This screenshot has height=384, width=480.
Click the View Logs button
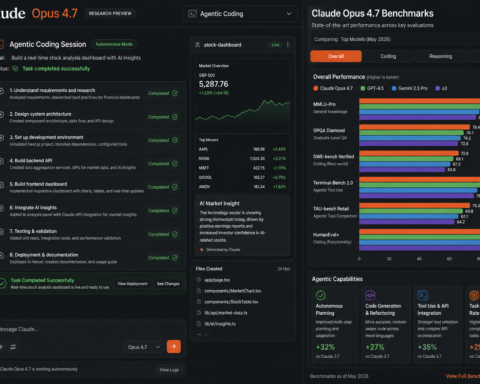point(169,370)
